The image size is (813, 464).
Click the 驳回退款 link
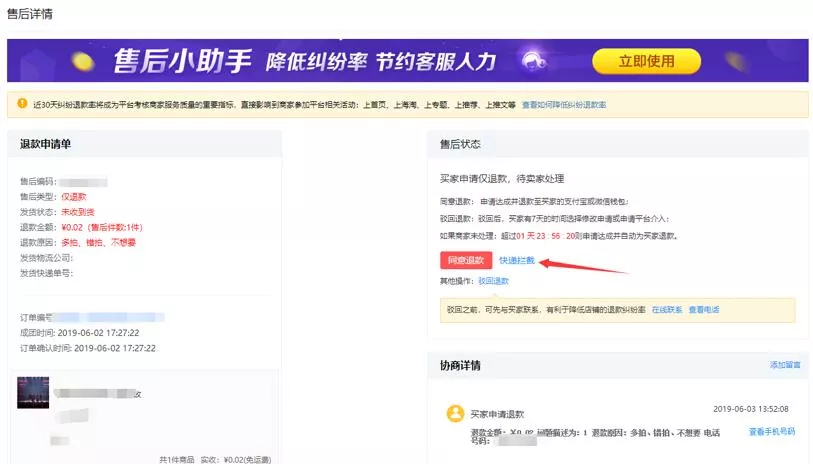pyautogui.click(x=493, y=281)
